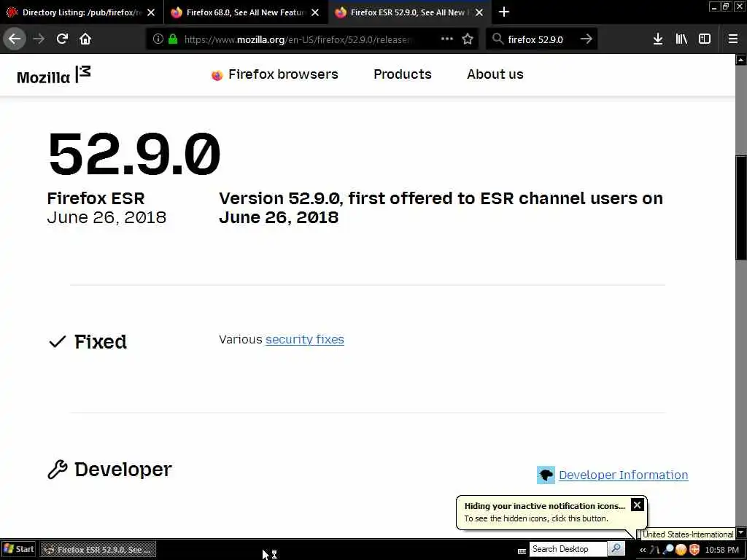This screenshot has width=747, height=560.
Task: Open the security fixes link
Action: 305,340
